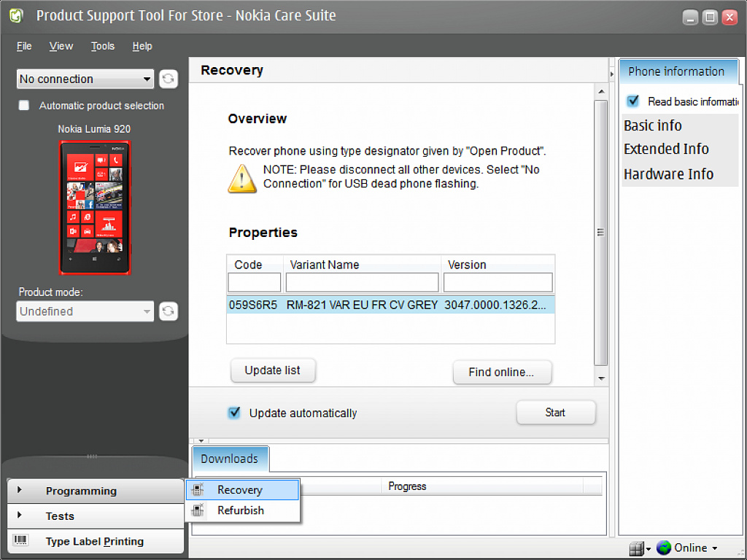Click the Start button
Screen dimensions: 747x560
(555, 413)
